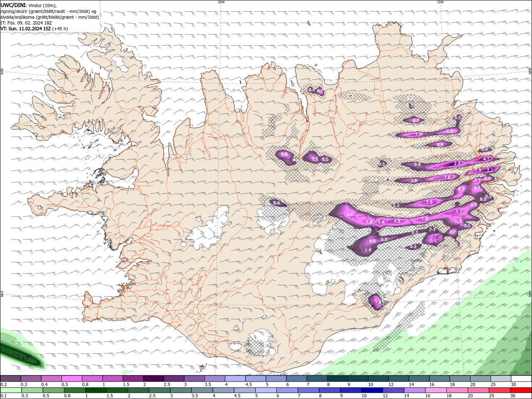Pick the light lavender 4 snow legend swatch
532x399 pixels.
[234, 379]
